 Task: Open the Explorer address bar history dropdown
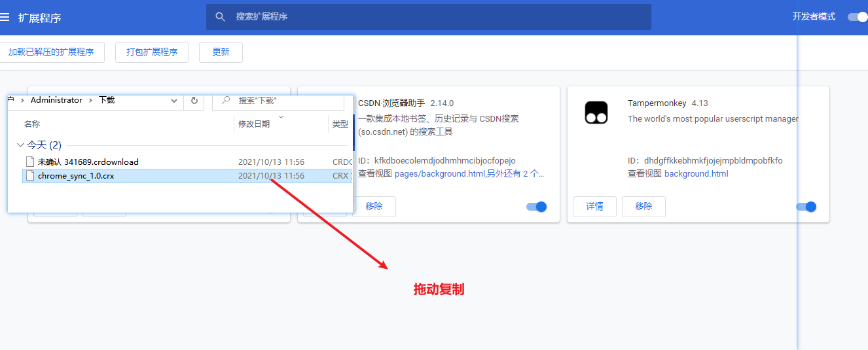(174, 101)
